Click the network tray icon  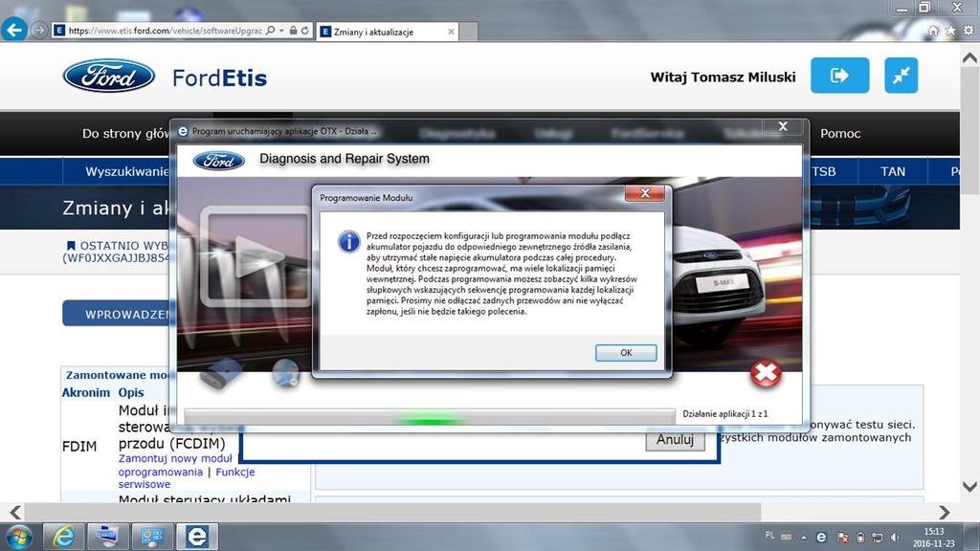878,538
